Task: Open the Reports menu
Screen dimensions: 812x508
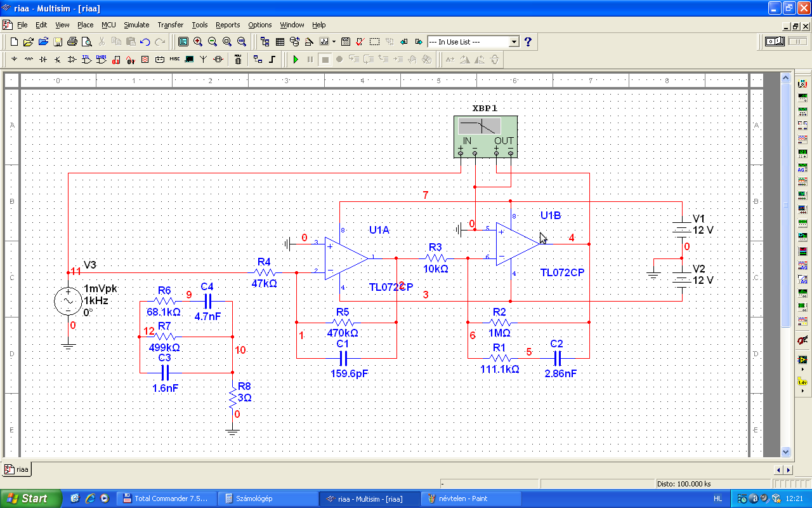Action: (228, 25)
